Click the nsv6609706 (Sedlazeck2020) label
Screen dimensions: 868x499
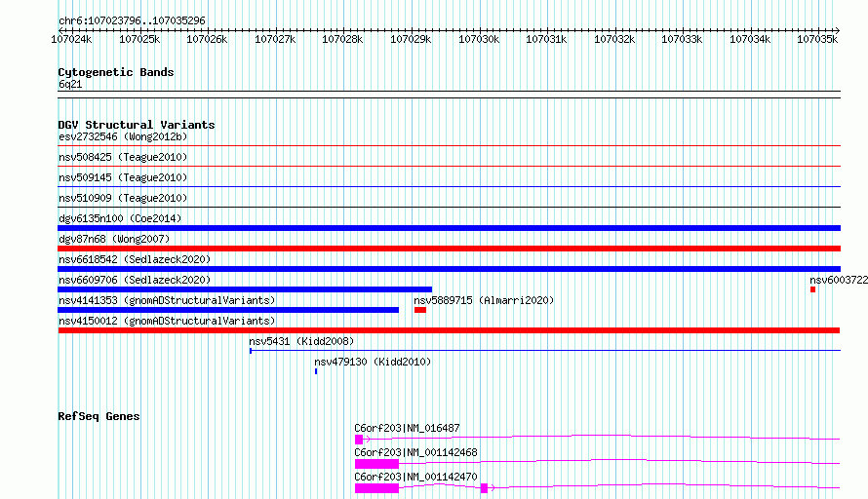click(135, 280)
